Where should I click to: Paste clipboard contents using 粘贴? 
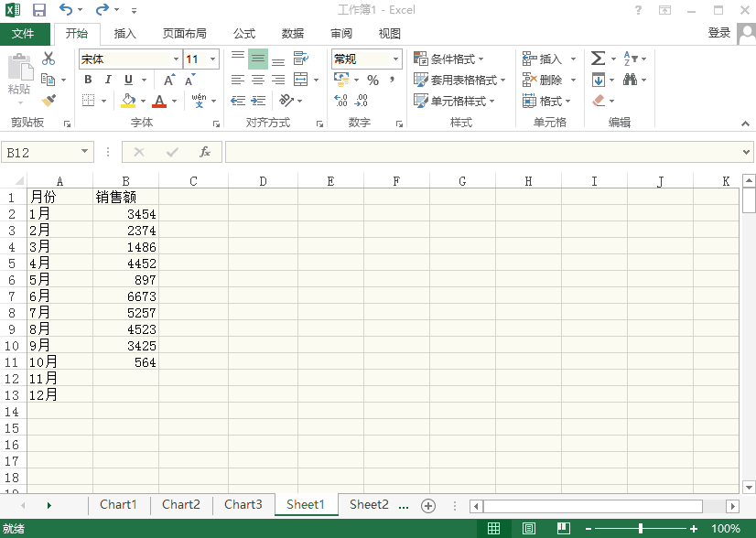click(x=19, y=74)
